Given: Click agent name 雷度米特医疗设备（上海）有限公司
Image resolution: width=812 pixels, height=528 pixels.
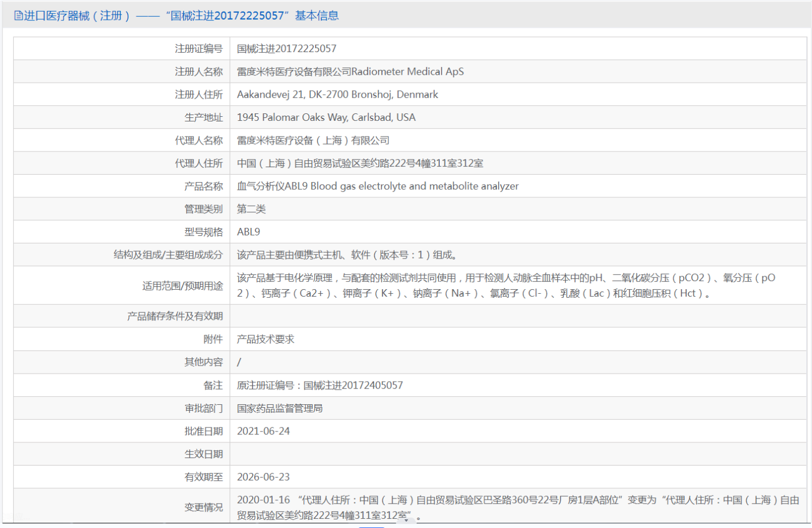Looking at the screenshot, I should (313, 141).
